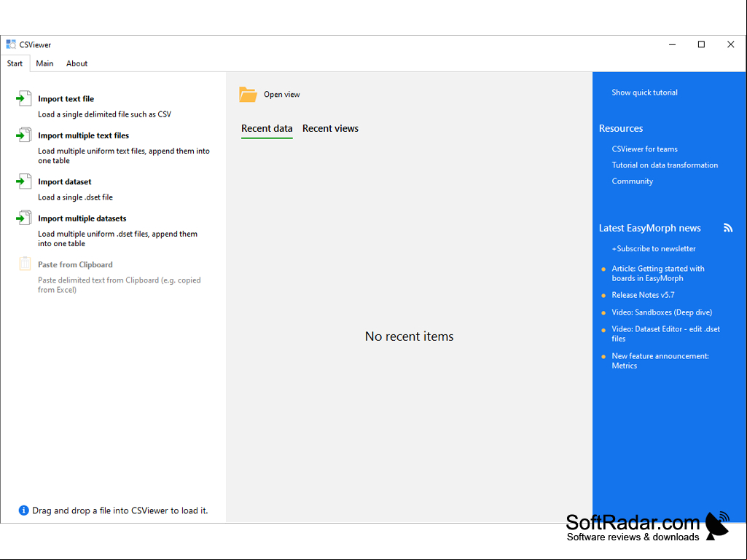Click Subscribe to newsletter link
This screenshot has width=747, height=560.
[x=654, y=248]
